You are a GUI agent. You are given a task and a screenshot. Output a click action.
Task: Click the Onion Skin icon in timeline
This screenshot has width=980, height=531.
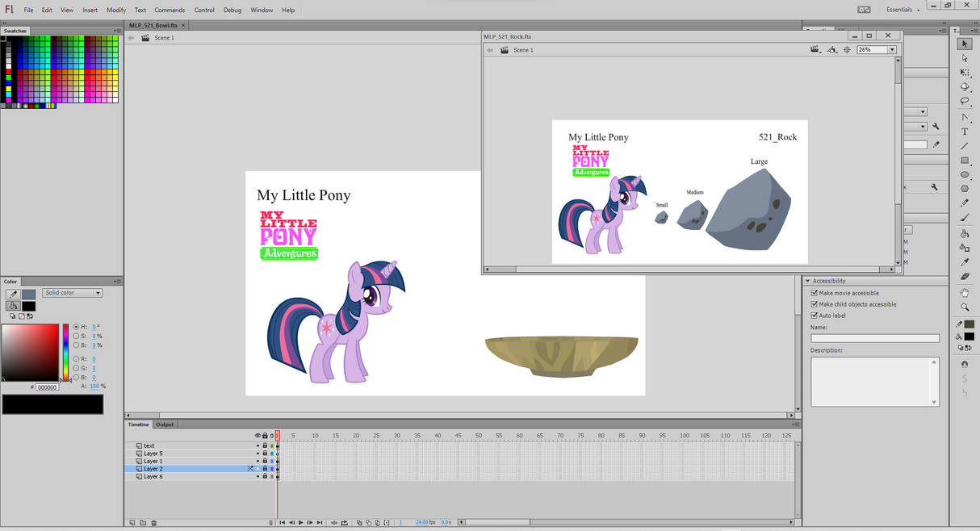pos(359,523)
